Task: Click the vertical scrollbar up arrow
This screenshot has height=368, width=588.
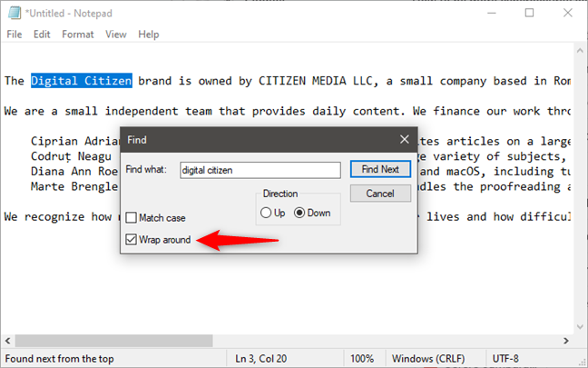Action: 580,50
